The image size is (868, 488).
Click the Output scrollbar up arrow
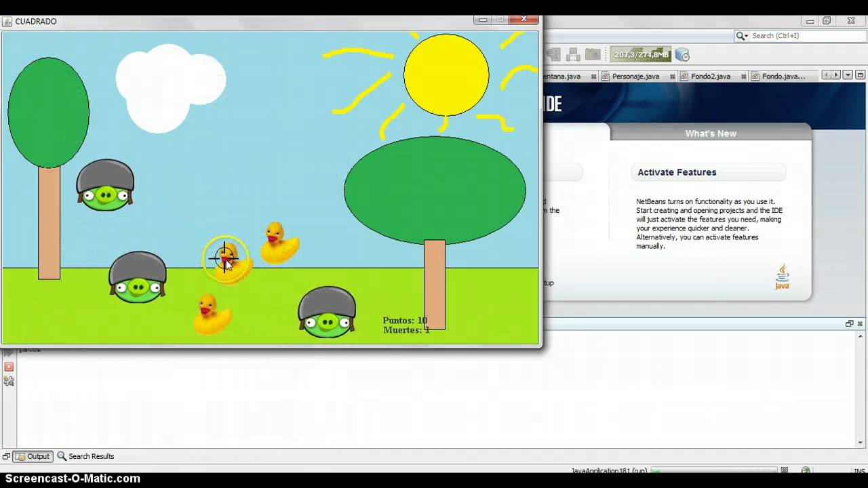[861, 337]
